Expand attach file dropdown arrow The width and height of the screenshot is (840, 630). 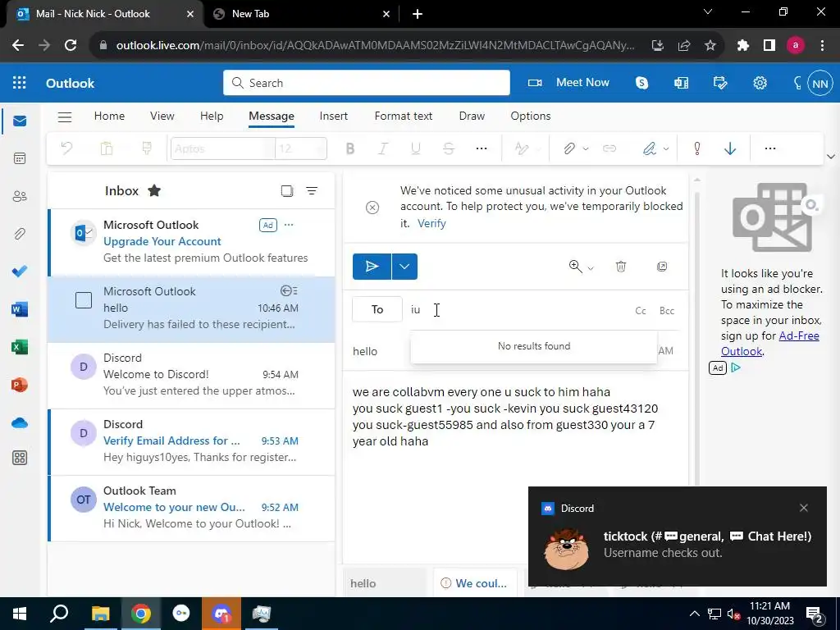[x=586, y=149]
